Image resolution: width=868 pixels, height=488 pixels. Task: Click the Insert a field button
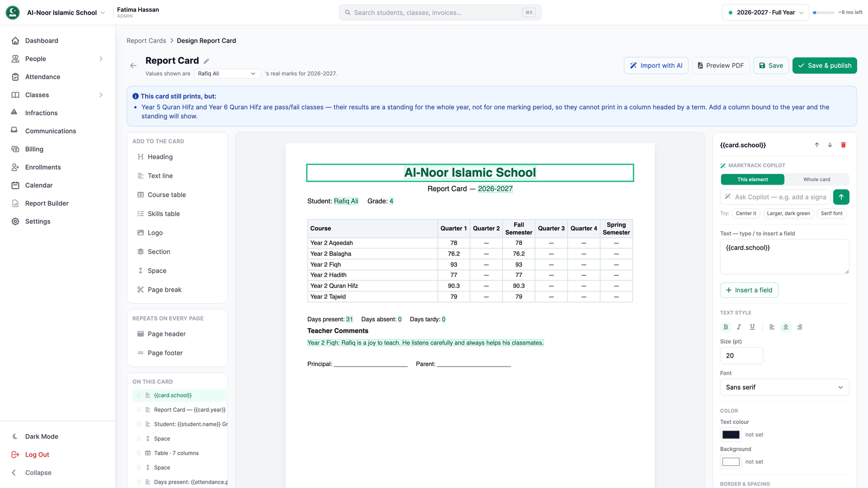[x=749, y=290]
